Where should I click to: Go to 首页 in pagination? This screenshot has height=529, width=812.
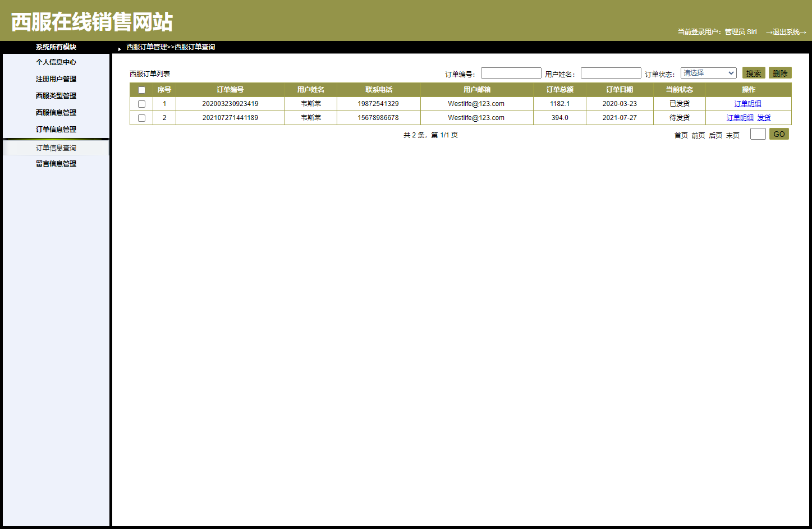681,135
